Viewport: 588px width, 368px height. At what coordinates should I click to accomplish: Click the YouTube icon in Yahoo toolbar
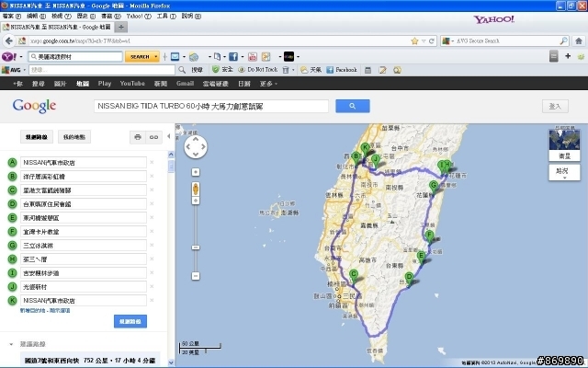[253, 57]
